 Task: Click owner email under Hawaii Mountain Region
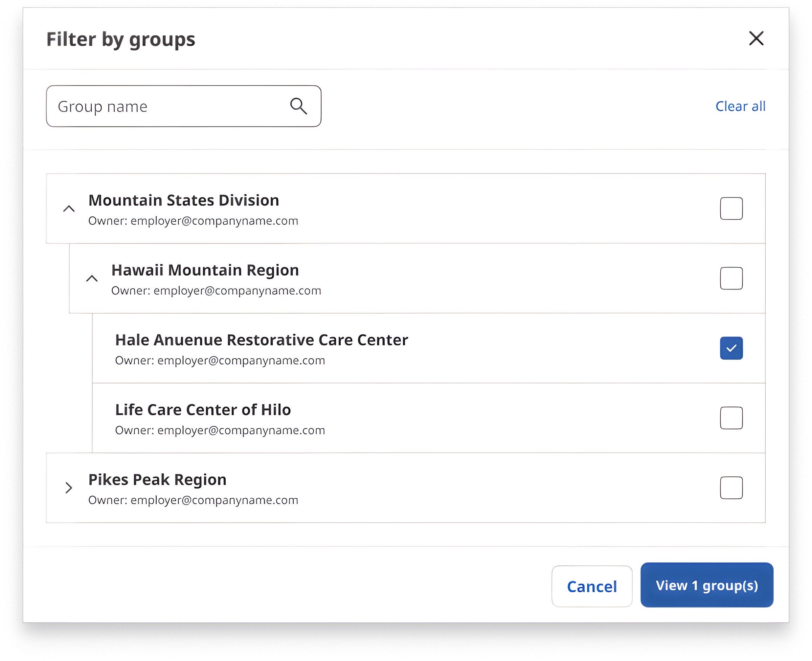pos(238,290)
